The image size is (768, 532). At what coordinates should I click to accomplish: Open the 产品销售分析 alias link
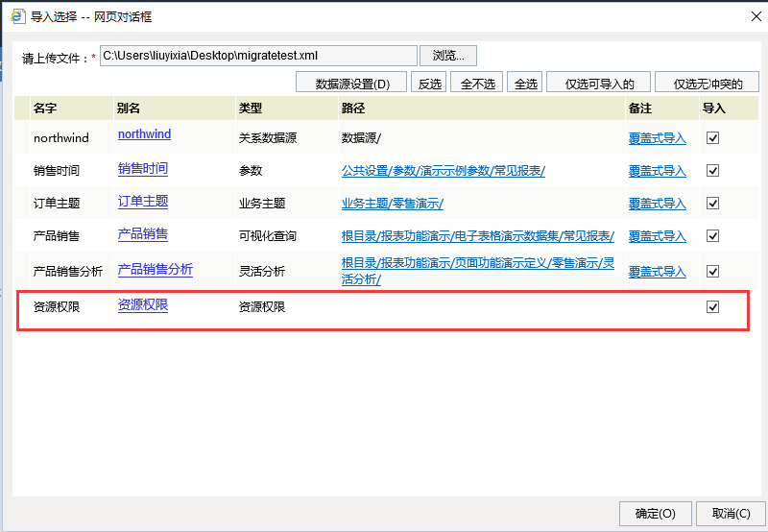156,270
